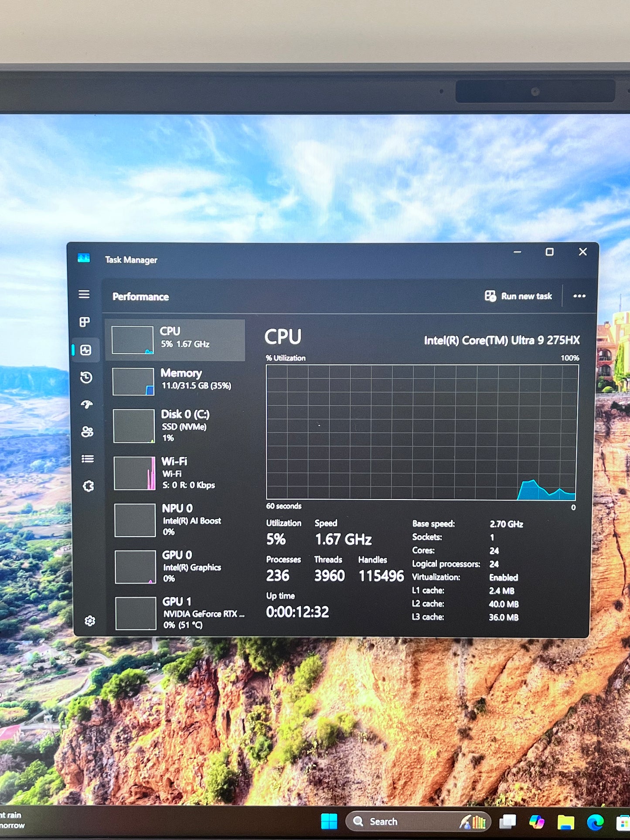
Task: Open File Explorer from the taskbar
Action: click(565, 822)
